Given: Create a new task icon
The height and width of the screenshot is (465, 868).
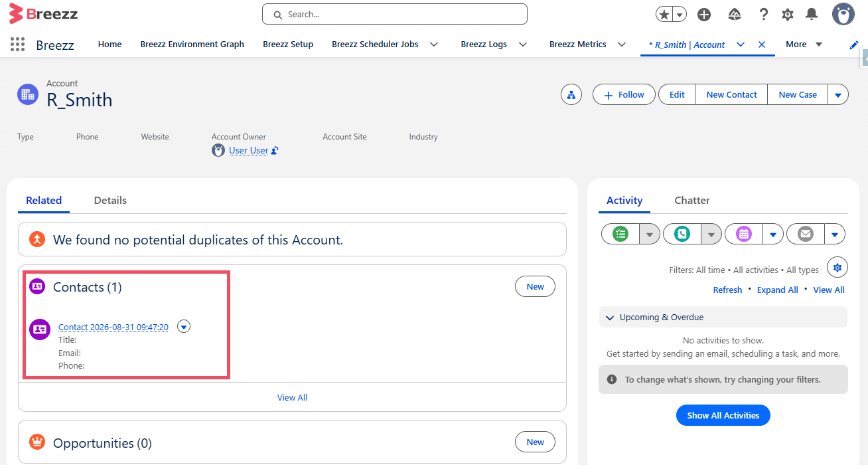Looking at the screenshot, I should click(x=620, y=234).
